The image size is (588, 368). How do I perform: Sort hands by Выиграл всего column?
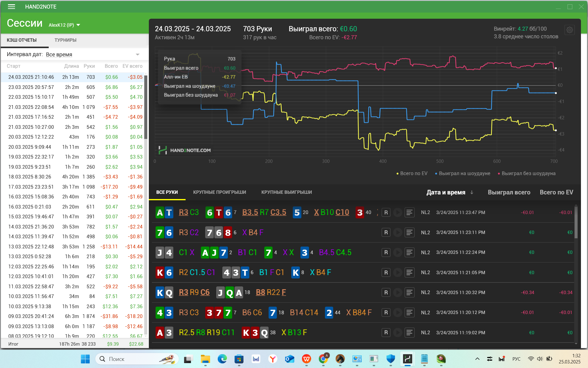pos(509,192)
